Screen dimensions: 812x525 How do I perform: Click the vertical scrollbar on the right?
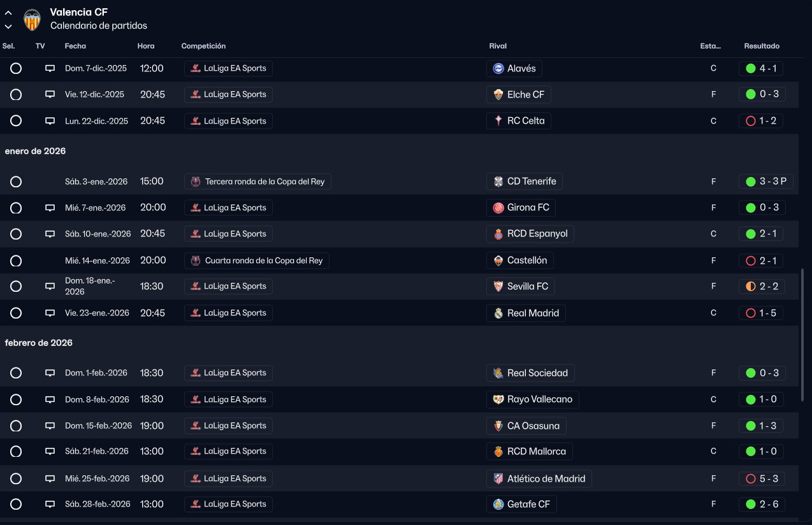(802, 334)
